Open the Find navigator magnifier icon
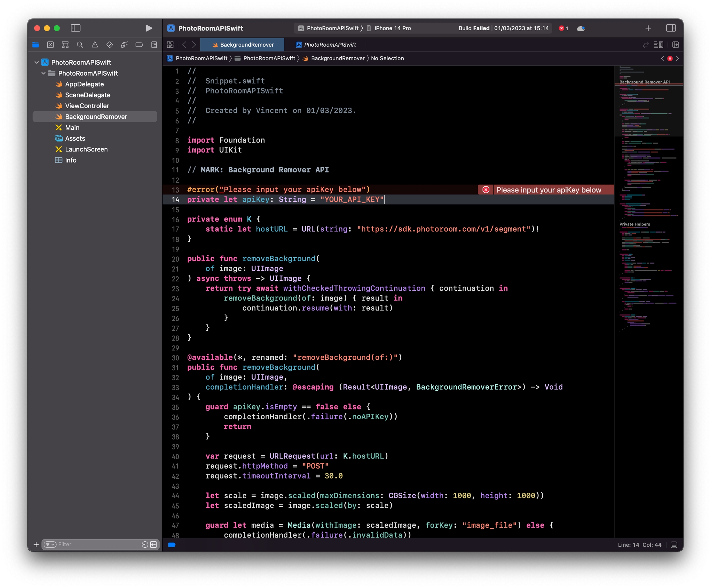Screen dimensions: 711x588 [80, 45]
